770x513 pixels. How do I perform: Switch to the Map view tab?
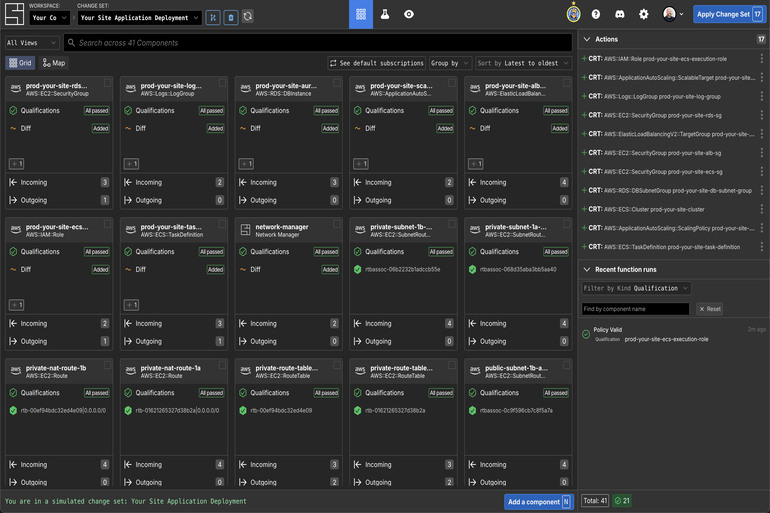pos(54,63)
